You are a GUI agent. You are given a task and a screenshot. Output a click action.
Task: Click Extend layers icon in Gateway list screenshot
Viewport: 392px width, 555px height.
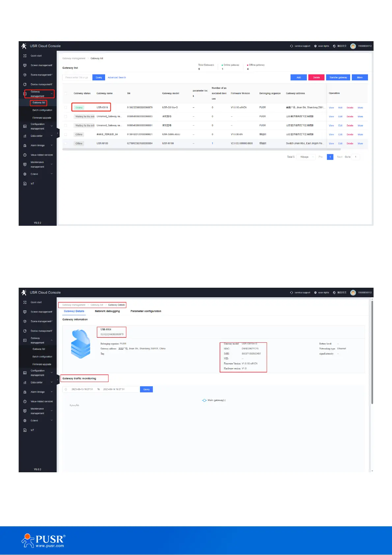tap(25, 174)
